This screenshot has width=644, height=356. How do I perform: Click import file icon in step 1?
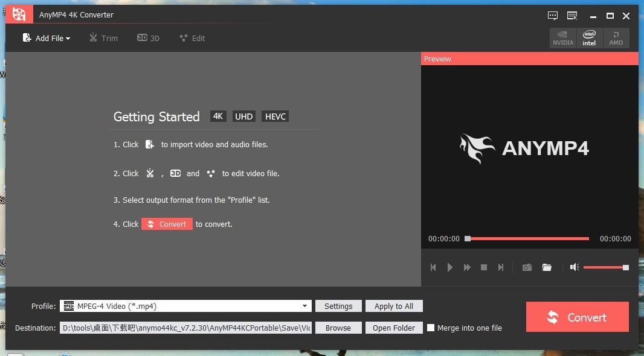point(150,144)
